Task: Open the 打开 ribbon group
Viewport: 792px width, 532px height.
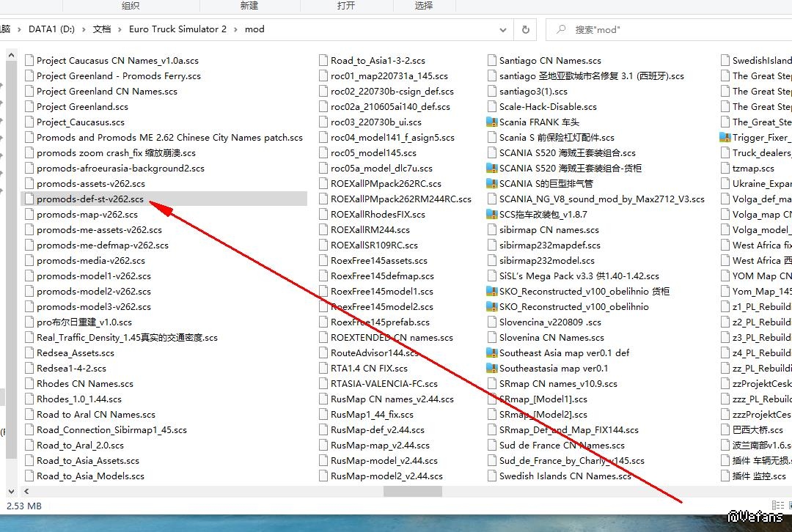Action: (346, 6)
